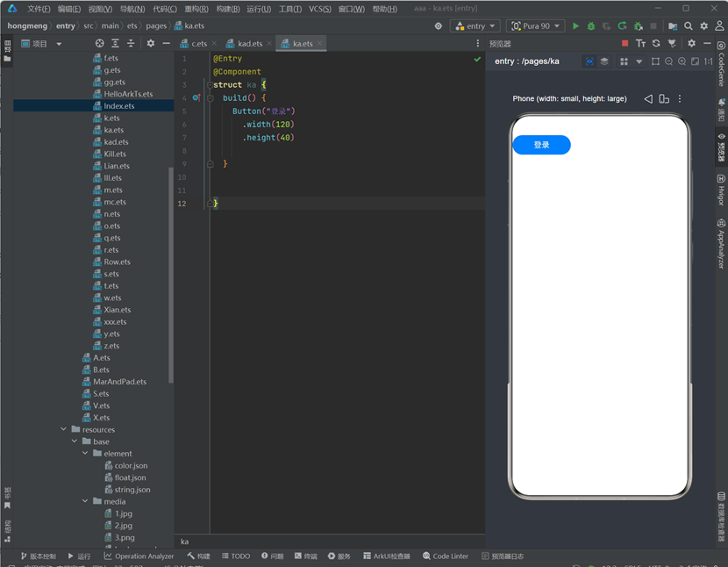Start debugging with the green bug icon
728x567 pixels.
[x=591, y=26]
